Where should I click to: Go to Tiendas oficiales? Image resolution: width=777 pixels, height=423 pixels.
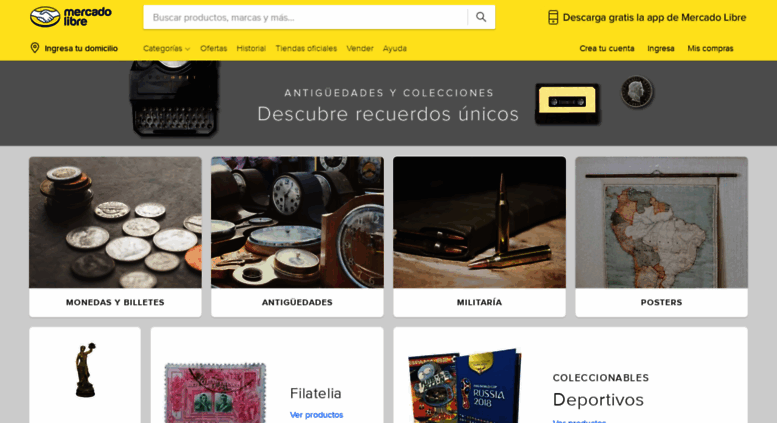click(306, 49)
